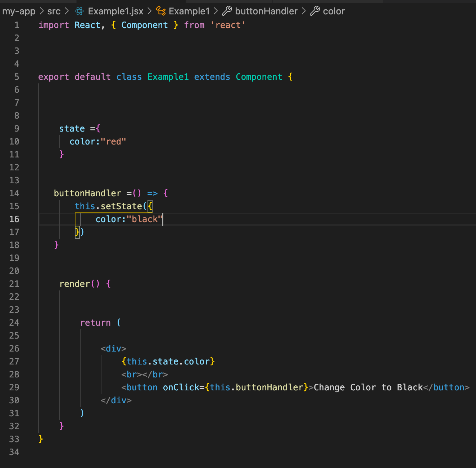Screen dimensions: 476x468
Task: Select the my-app breadcrumb item
Action: click(19, 11)
